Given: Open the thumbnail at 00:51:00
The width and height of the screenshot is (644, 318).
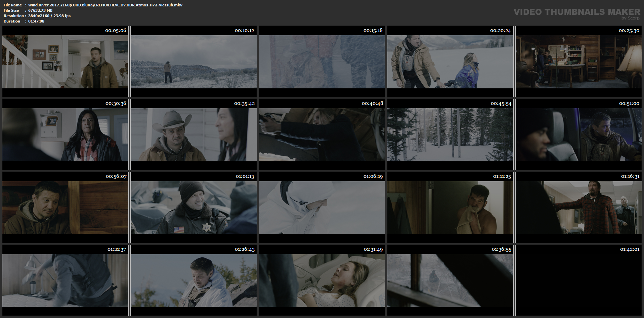Looking at the screenshot, I should point(578,134).
